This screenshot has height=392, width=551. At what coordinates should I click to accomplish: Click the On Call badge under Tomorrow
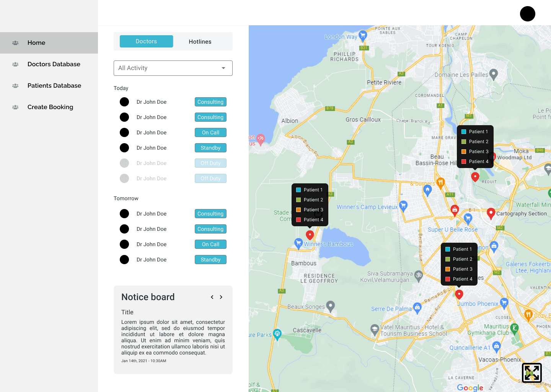click(210, 244)
